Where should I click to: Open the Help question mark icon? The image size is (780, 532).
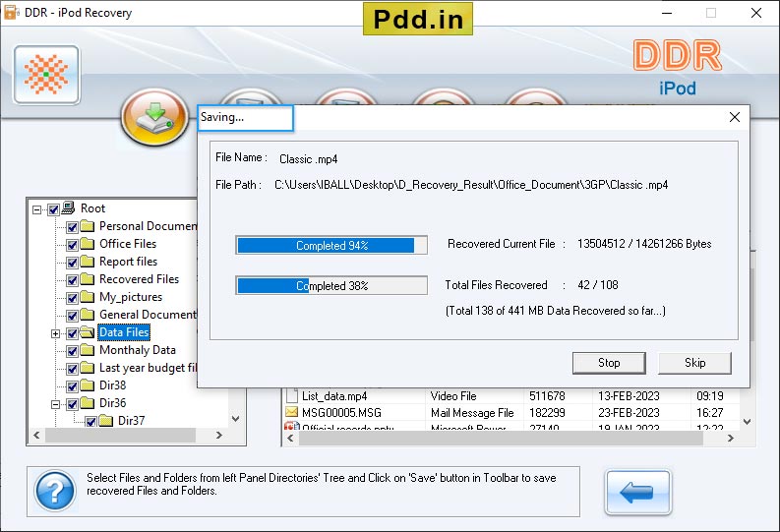55,492
